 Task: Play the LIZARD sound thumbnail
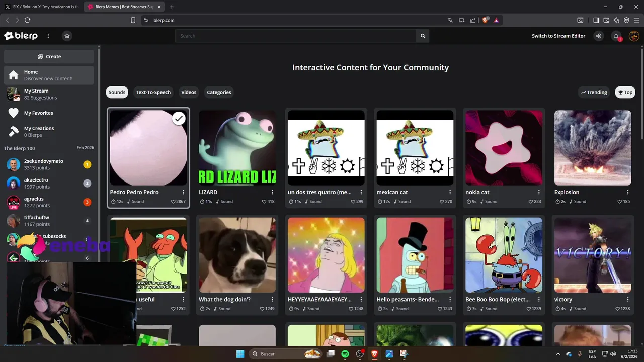pyautogui.click(x=237, y=148)
